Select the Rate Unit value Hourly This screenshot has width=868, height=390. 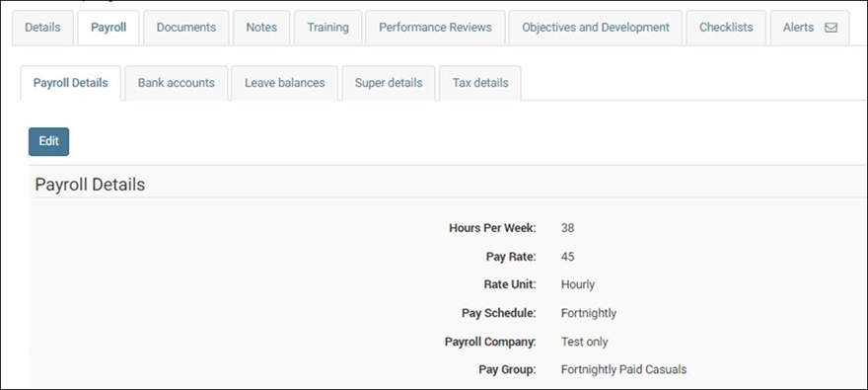pos(577,284)
